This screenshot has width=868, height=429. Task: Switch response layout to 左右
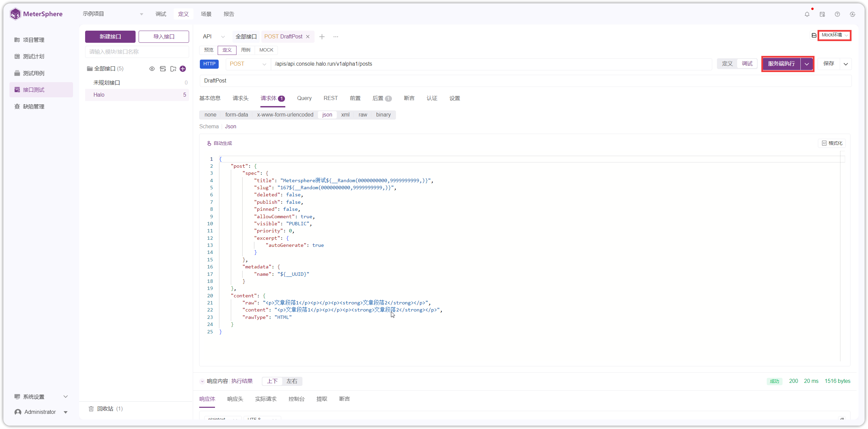tap(292, 381)
